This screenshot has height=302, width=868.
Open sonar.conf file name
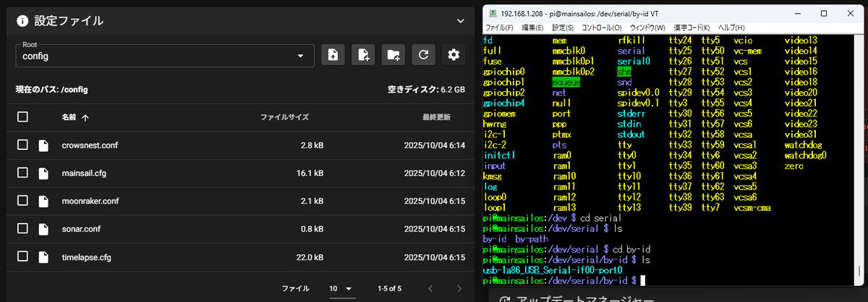pos(82,228)
